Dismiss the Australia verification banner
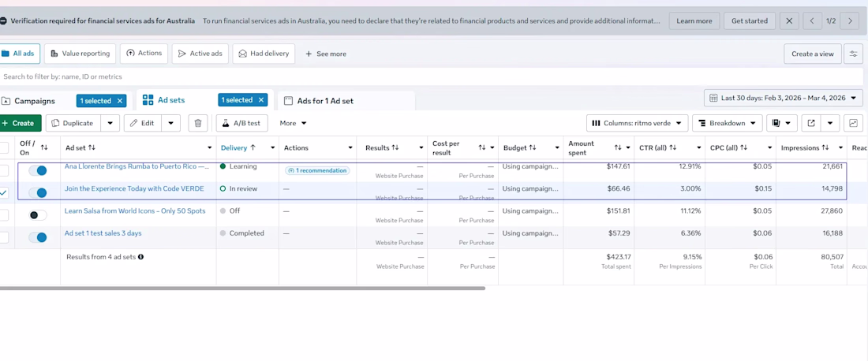The image size is (868, 361). pos(789,21)
